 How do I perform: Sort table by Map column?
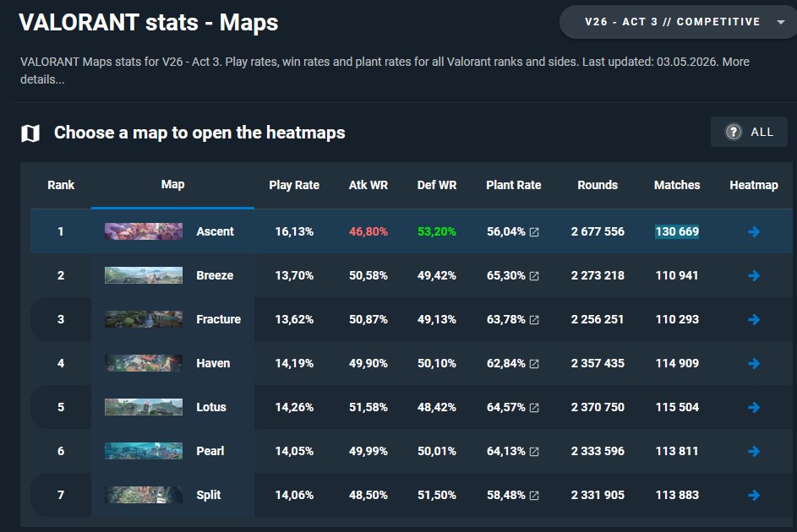pos(172,184)
